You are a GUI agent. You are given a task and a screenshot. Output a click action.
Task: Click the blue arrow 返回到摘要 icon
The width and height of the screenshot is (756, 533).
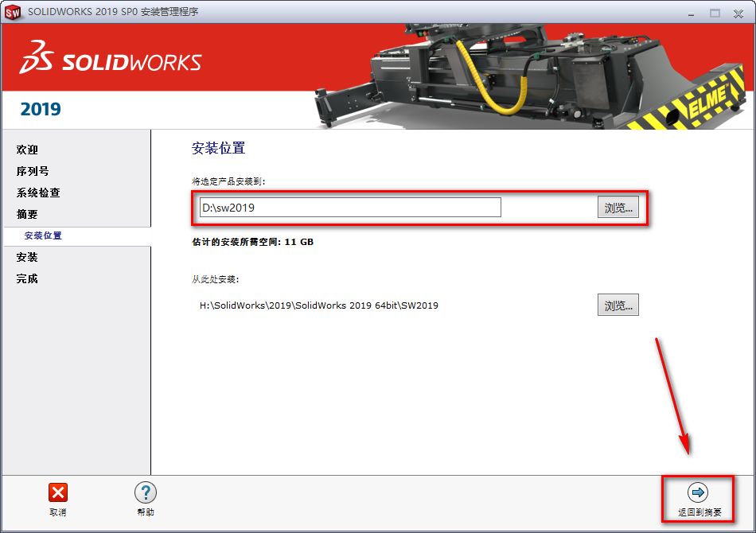click(697, 492)
